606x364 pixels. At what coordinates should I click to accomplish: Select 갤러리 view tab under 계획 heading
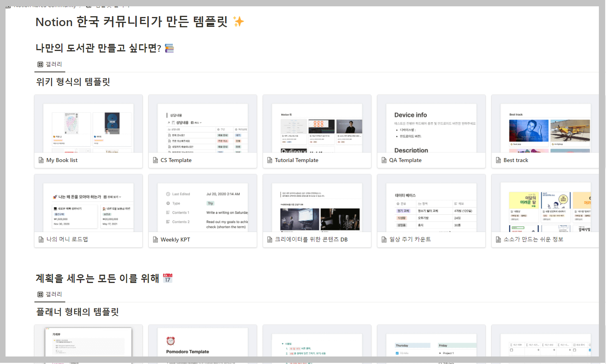coord(50,294)
